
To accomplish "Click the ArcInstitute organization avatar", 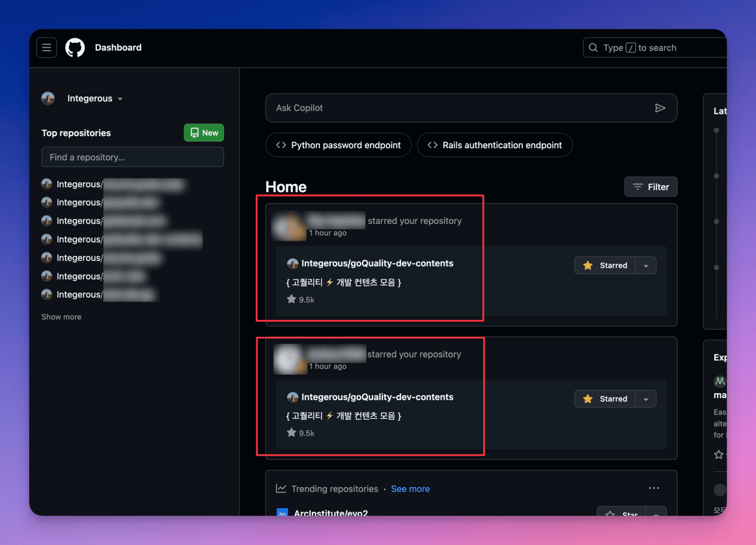I will 282,513.
